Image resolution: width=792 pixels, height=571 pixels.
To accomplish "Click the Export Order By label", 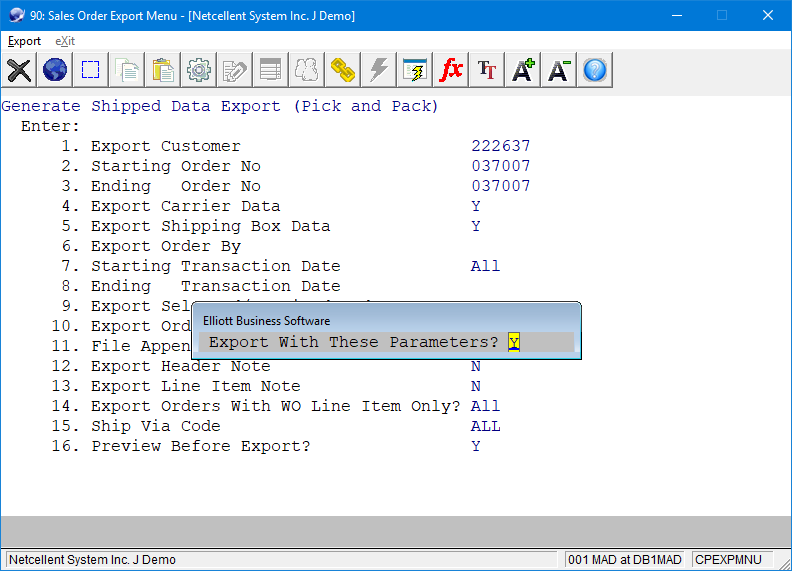I will [166, 246].
